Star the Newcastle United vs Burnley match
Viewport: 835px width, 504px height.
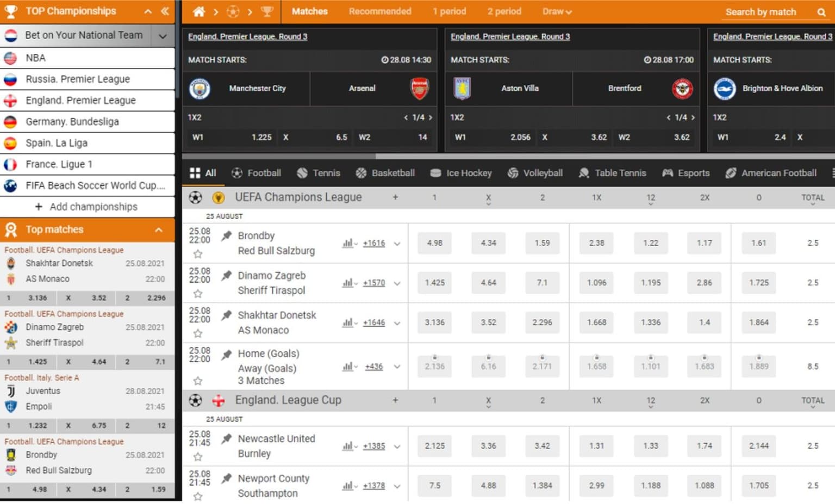coord(198,457)
